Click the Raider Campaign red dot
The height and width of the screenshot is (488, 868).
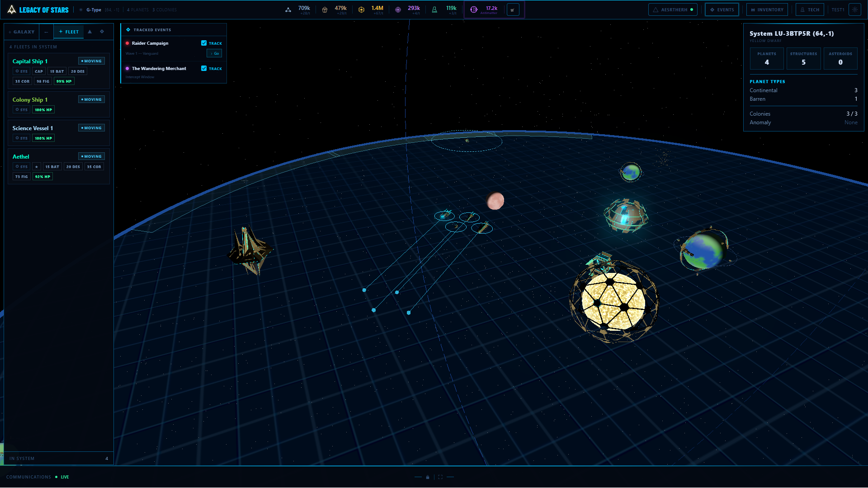127,43
